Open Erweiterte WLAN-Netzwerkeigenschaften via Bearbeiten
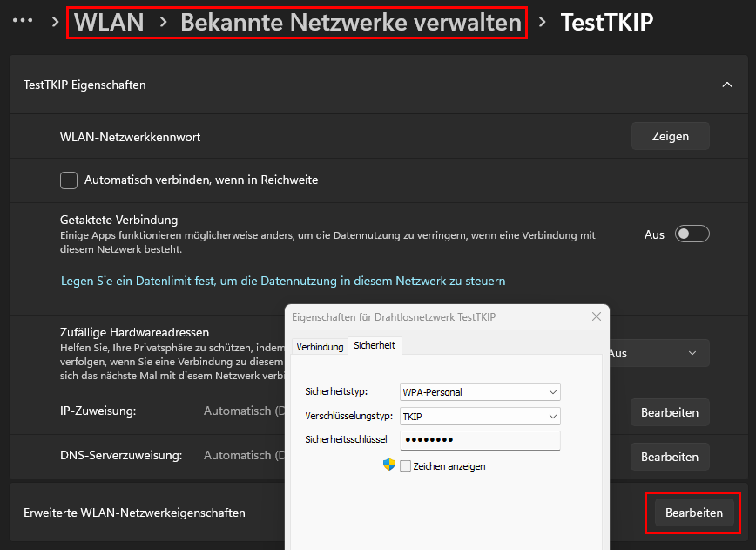 point(692,513)
